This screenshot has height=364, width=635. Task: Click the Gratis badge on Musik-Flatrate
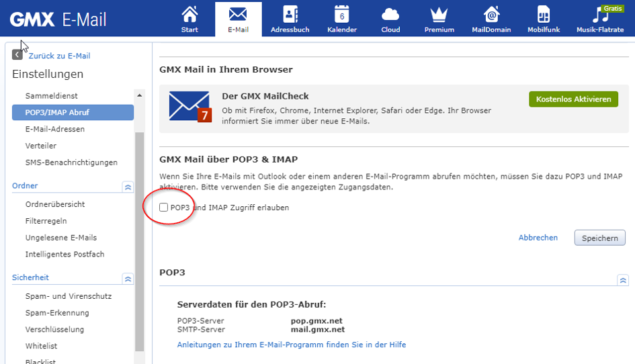tap(613, 9)
